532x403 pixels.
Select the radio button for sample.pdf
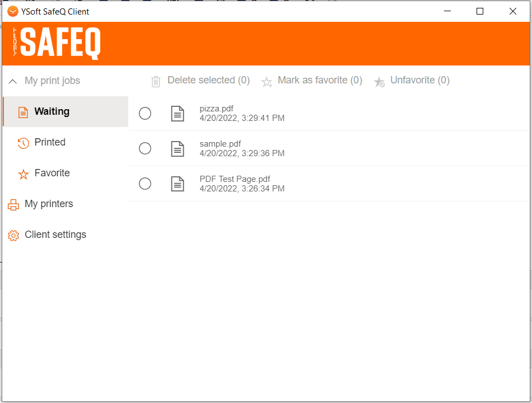tap(145, 148)
